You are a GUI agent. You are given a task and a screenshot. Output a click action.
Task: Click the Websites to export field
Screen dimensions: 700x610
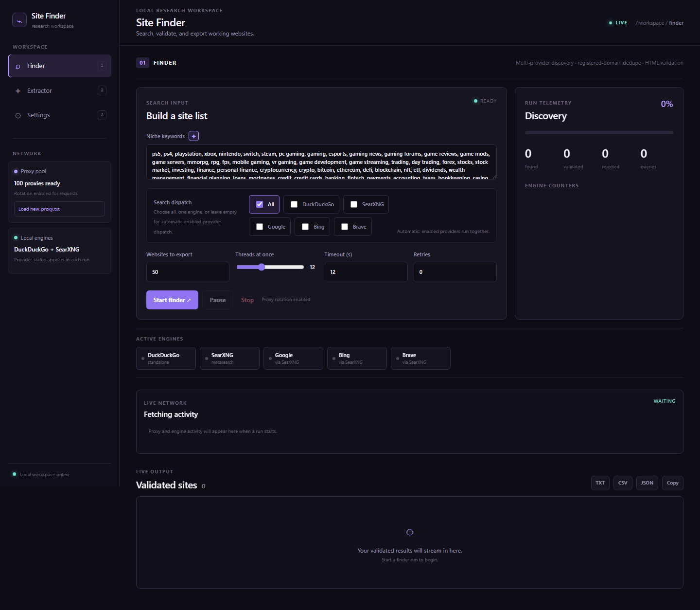coord(188,272)
